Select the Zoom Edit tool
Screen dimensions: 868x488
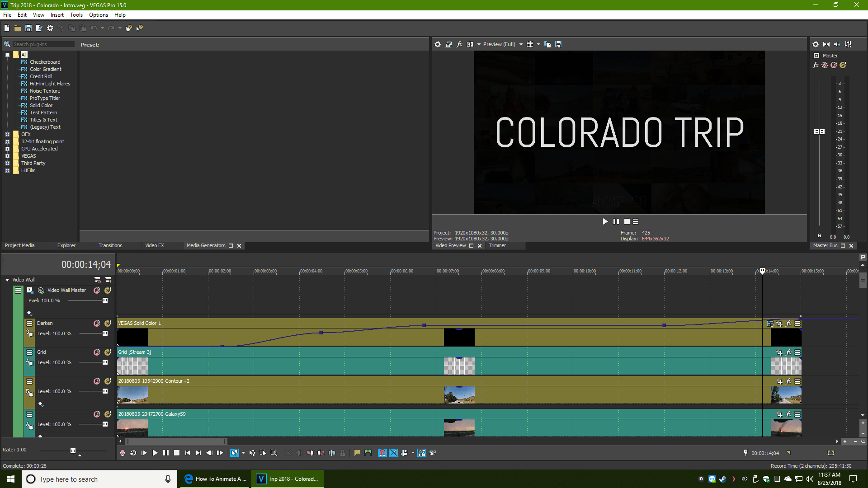pyautogui.click(x=274, y=453)
